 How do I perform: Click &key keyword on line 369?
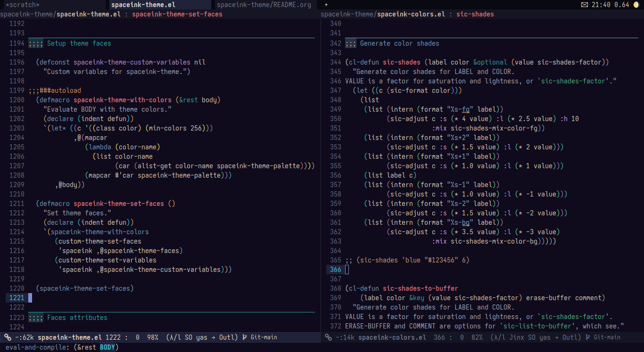pyautogui.click(x=417, y=298)
